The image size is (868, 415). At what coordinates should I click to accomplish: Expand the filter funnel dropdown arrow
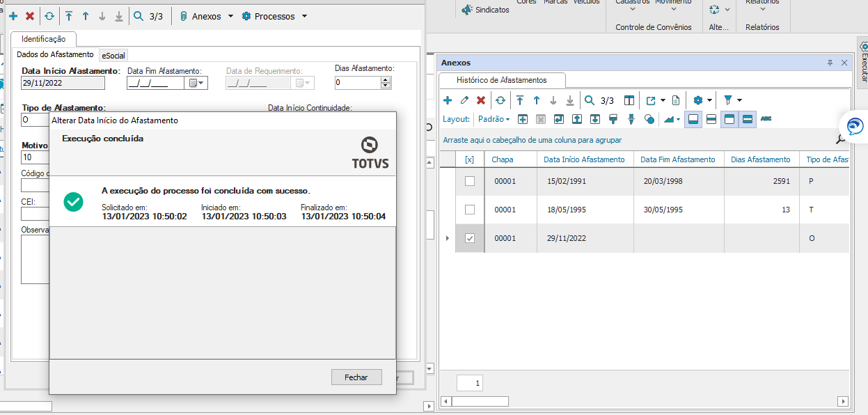pyautogui.click(x=739, y=100)
